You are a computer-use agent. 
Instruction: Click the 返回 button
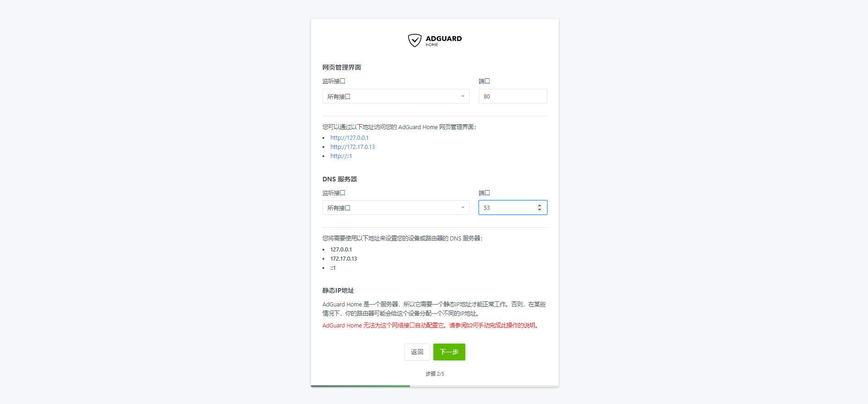pos(417,352)
